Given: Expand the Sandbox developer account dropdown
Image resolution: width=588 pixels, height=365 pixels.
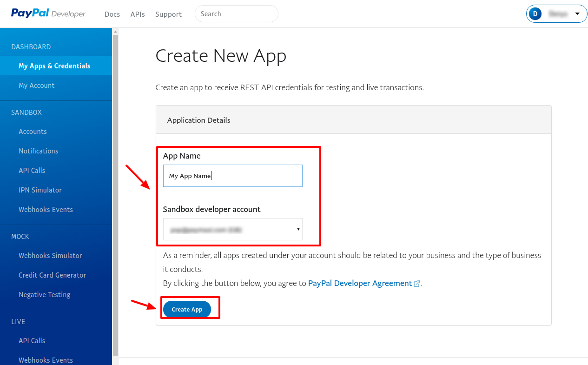Looking at the screenshot, I should coord(233,229).
